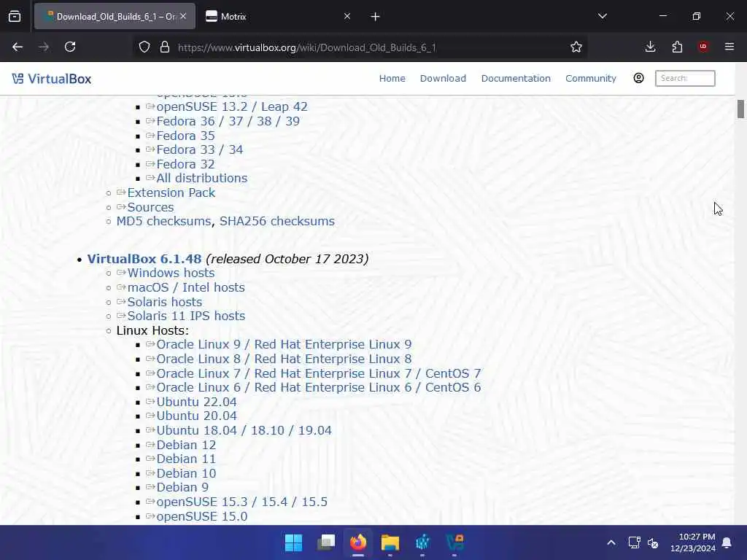Image resolution: width=747 pixels, height=560 pixels.
Task: Download macOS / Intel hosts build
Action: coord(186,287)
